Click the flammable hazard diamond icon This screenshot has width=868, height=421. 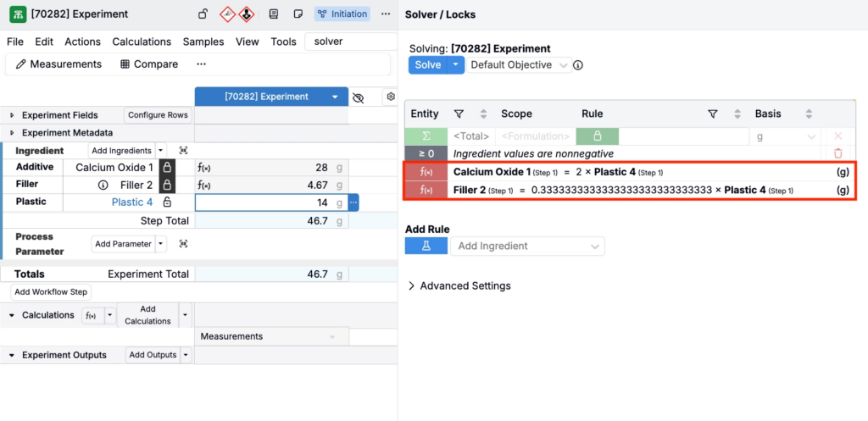pos(227,14)
